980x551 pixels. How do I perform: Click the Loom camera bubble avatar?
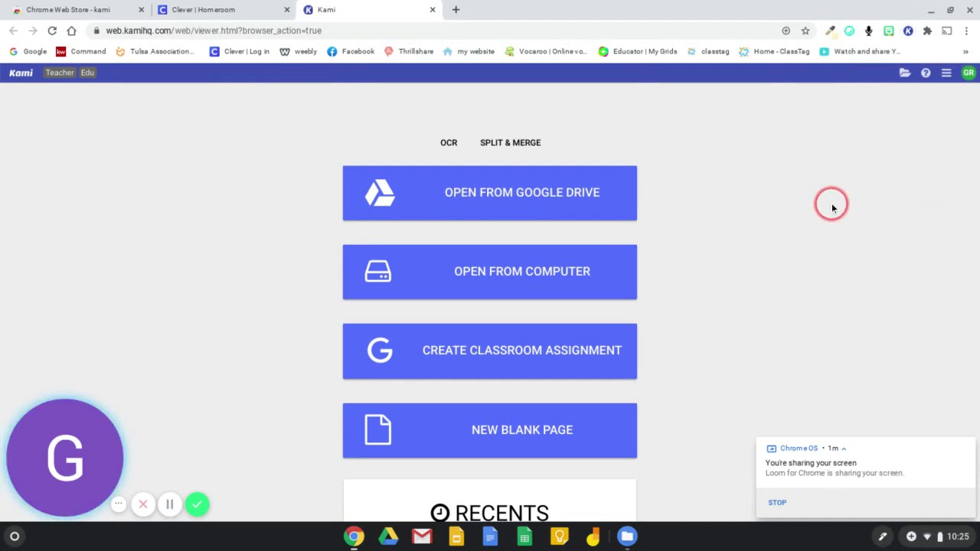pos(65,458)
